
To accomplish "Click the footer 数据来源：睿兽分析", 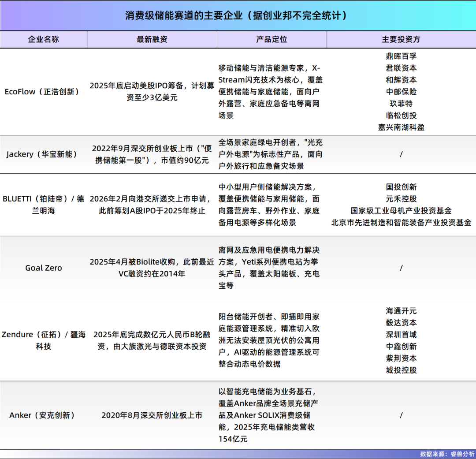I will point(447,454).
